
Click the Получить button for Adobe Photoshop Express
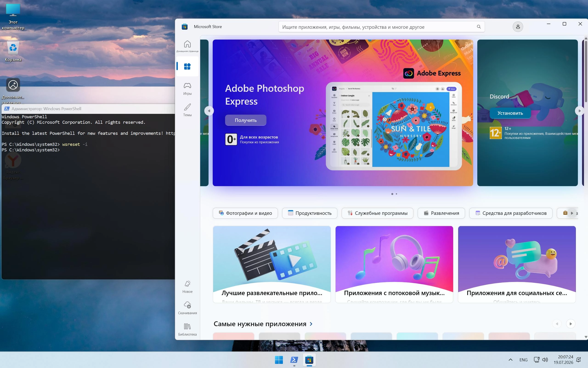246,120
